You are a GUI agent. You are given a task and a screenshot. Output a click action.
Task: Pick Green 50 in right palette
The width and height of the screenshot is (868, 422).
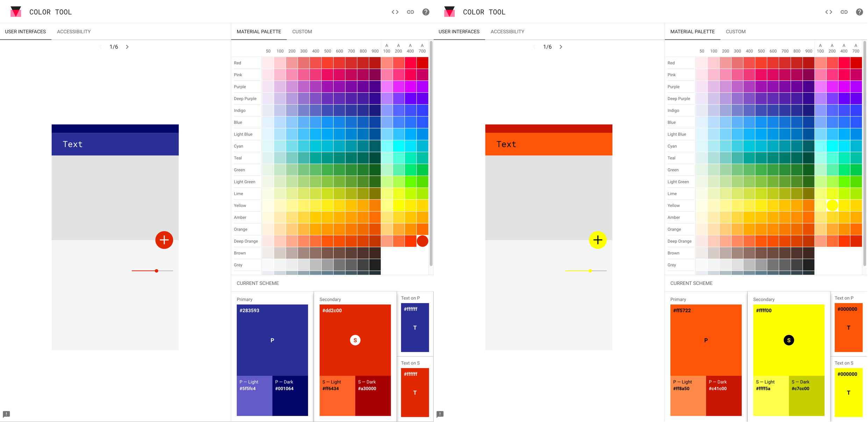coord(702,170)
